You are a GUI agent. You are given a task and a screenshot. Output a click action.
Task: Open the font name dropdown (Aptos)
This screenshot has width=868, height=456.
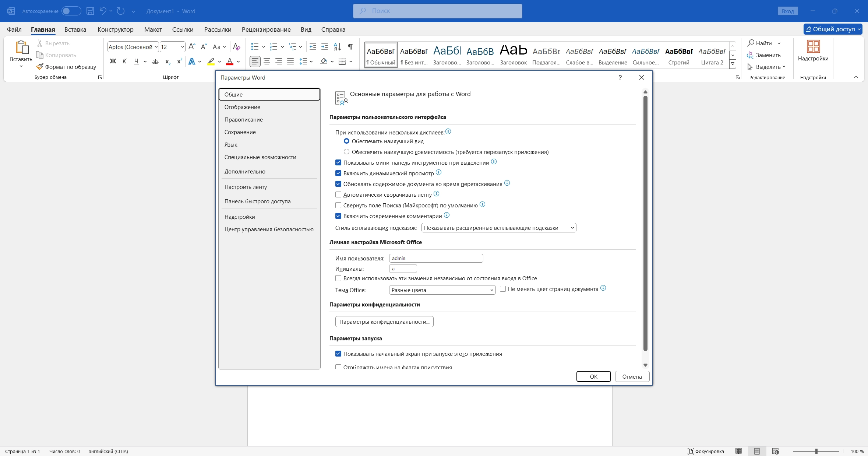pyautogui.click(x=156, y=47)
